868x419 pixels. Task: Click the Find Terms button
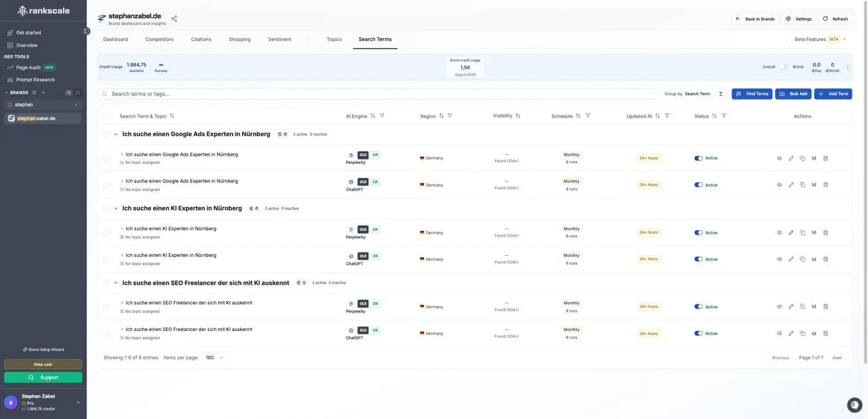(x=752, y=94)
